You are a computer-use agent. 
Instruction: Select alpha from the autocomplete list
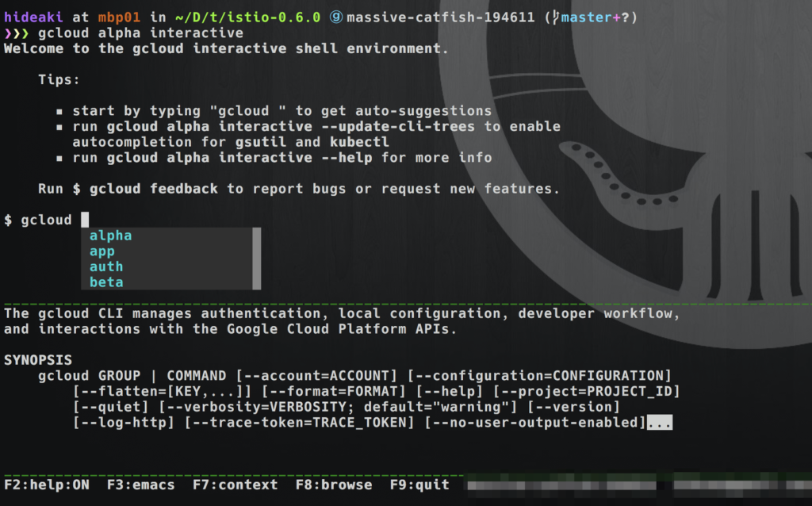click(111, 236)
